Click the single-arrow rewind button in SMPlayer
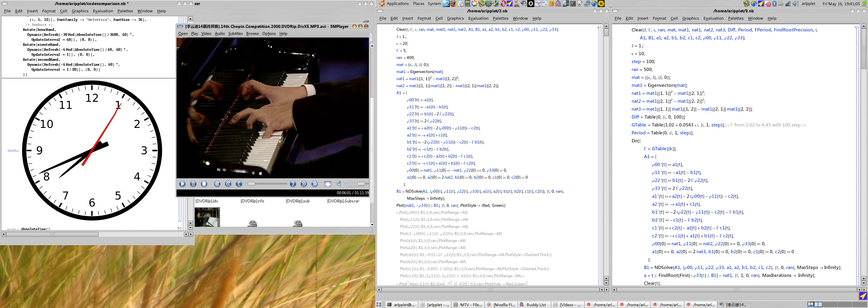Viewport: 868px width, 308px height. point(239,184)
